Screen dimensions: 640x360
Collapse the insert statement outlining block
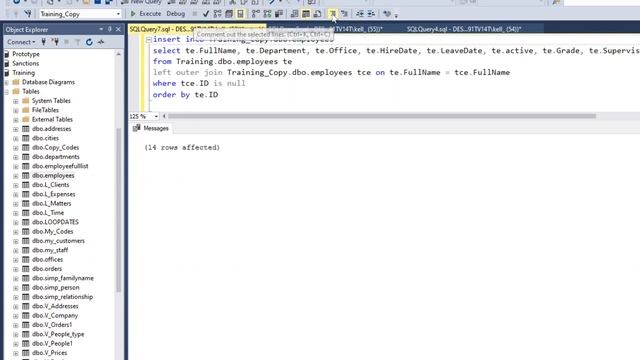pos(149,40)
